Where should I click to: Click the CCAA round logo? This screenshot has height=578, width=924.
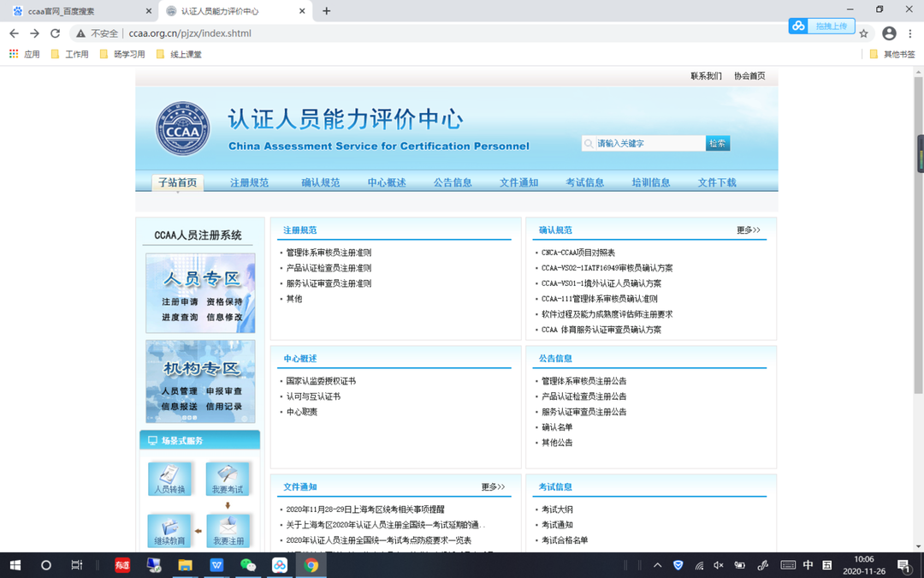[183, 128]
